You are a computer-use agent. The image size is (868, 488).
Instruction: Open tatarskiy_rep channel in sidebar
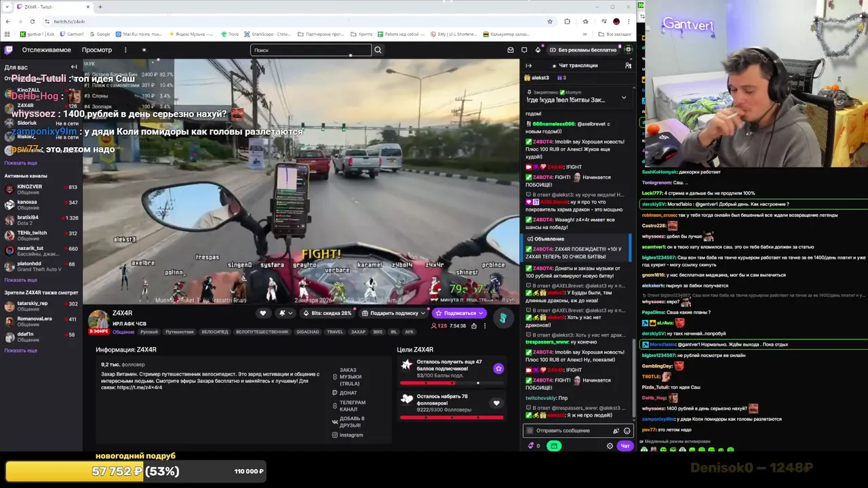point(41,306)
